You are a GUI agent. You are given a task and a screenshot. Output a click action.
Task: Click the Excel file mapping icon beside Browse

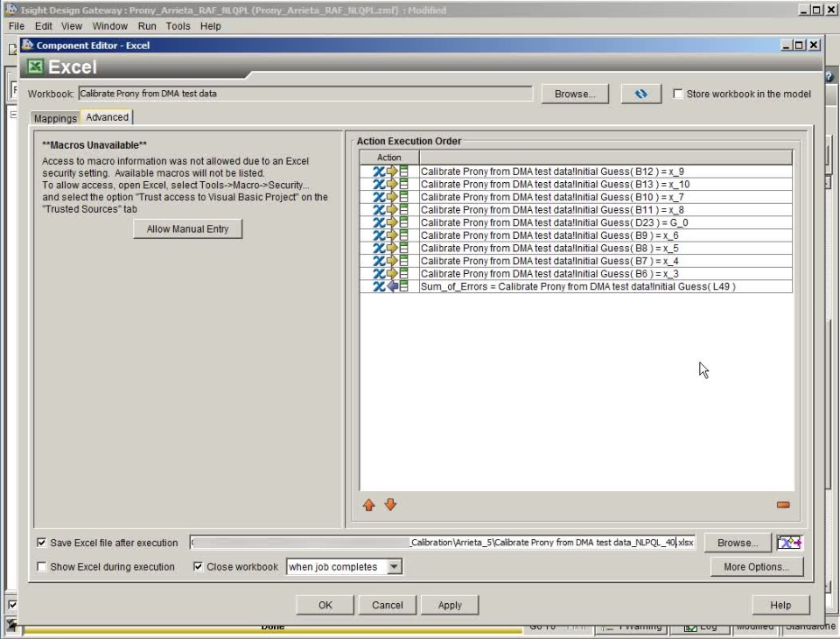point(789,543)
